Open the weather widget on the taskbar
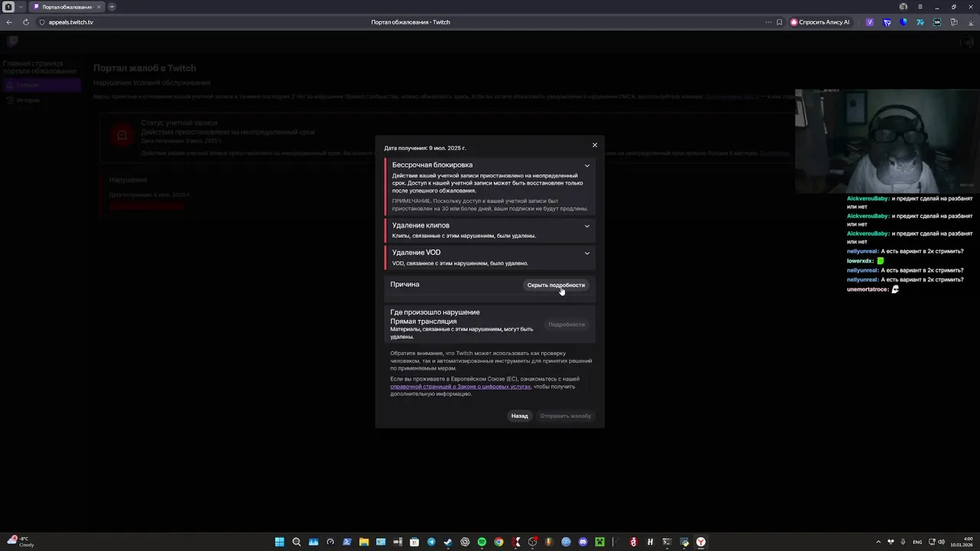This screenshot has height=551, width=980. 20,542
